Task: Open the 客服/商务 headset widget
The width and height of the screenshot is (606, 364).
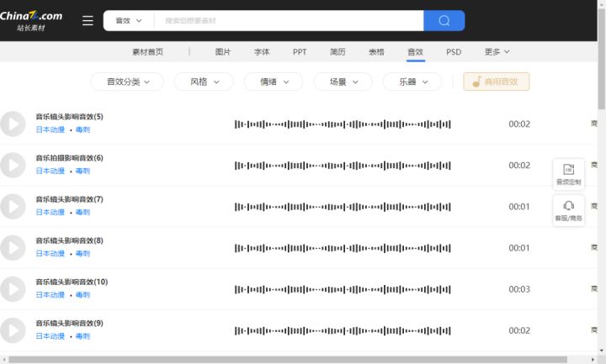Action: (568, 210)
